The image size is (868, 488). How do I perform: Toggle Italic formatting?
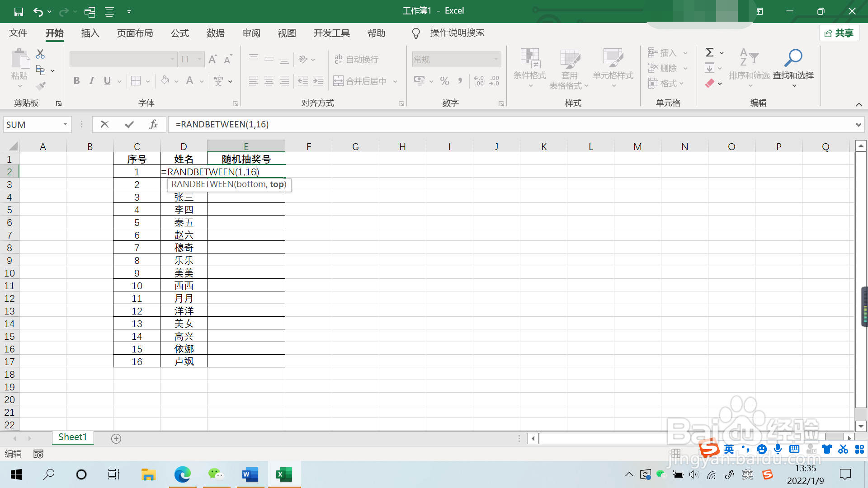92,81
